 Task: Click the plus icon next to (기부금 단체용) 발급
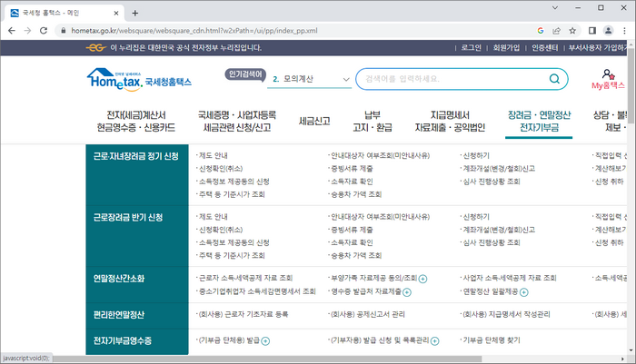coord(265,341)
